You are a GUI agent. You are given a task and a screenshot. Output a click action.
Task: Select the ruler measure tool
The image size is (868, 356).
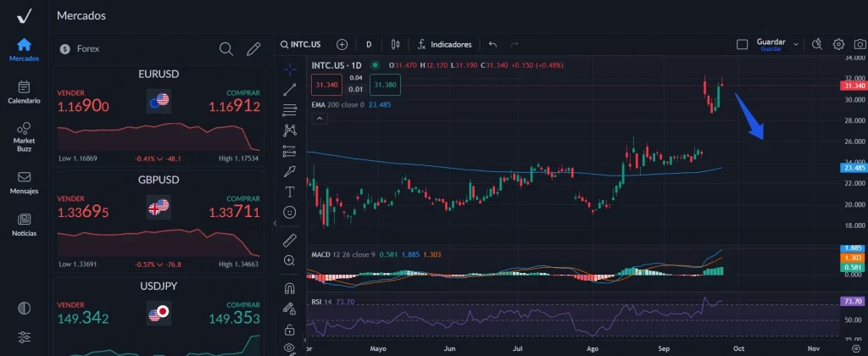pos(290,240)
